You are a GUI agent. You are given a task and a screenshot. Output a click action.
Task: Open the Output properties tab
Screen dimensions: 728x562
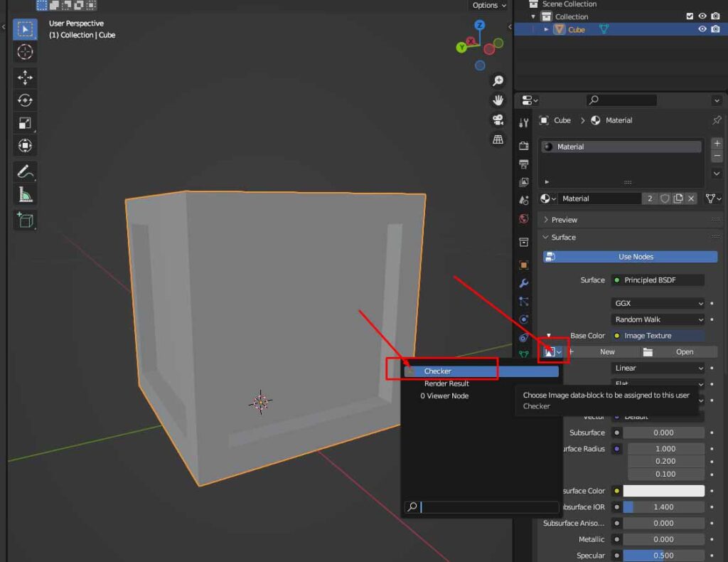[524, 164]
